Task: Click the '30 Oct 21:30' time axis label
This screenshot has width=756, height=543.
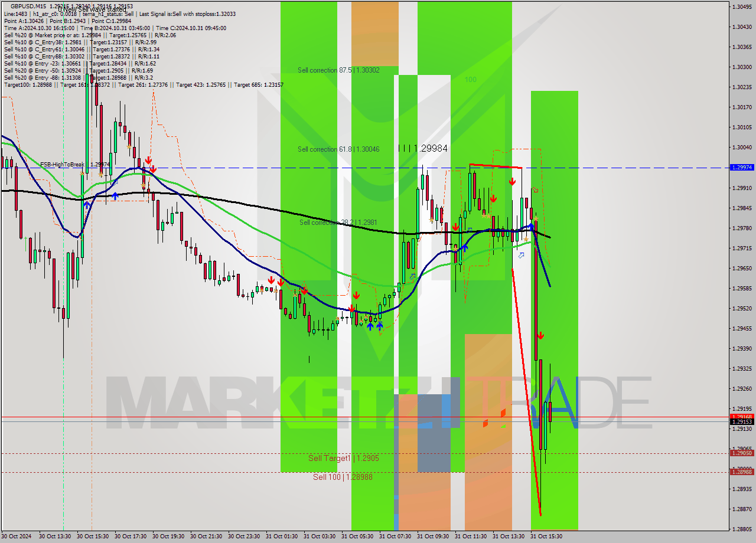Action: [207, 537]
